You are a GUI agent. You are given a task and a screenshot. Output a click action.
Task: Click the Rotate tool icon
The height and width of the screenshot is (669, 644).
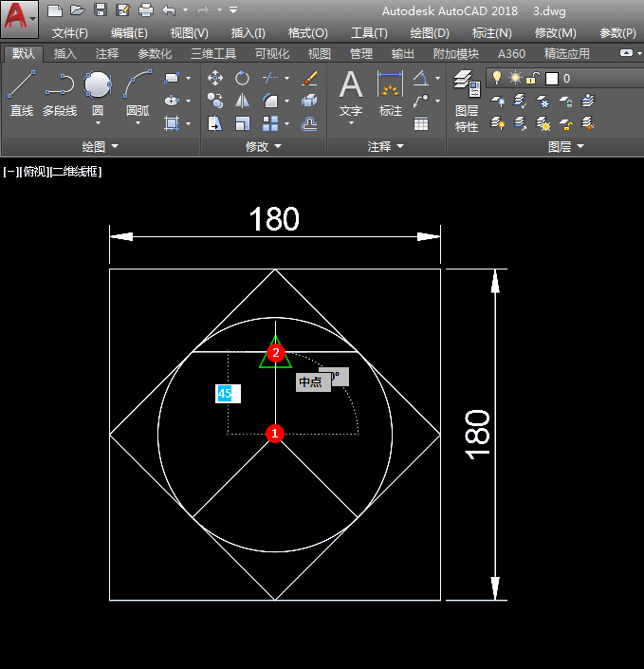click(243, 78)
